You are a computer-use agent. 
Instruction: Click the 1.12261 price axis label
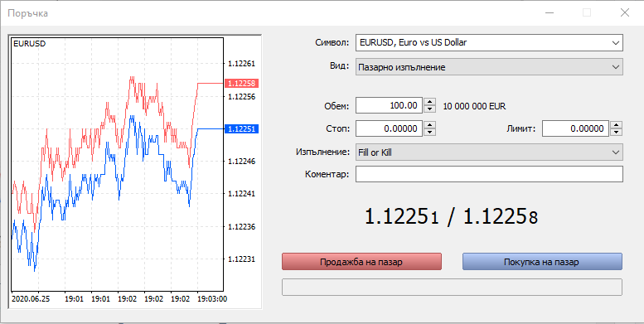[241, 64]
